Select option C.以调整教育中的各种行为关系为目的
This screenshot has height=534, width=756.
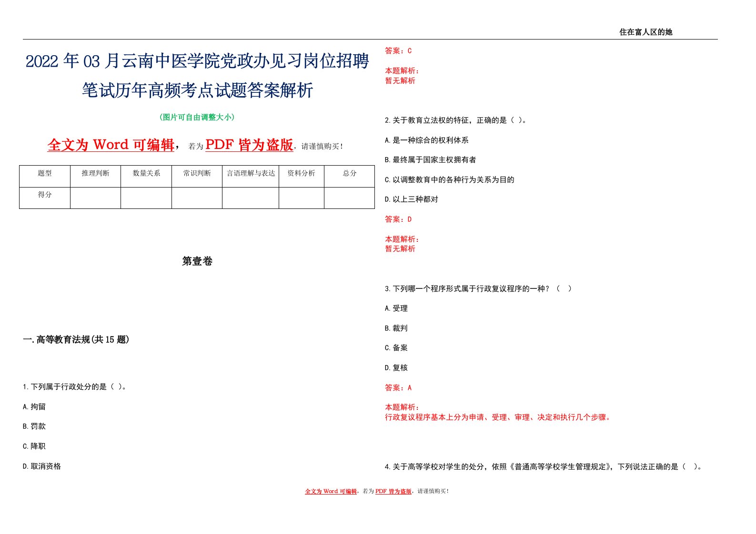[450, 180]
